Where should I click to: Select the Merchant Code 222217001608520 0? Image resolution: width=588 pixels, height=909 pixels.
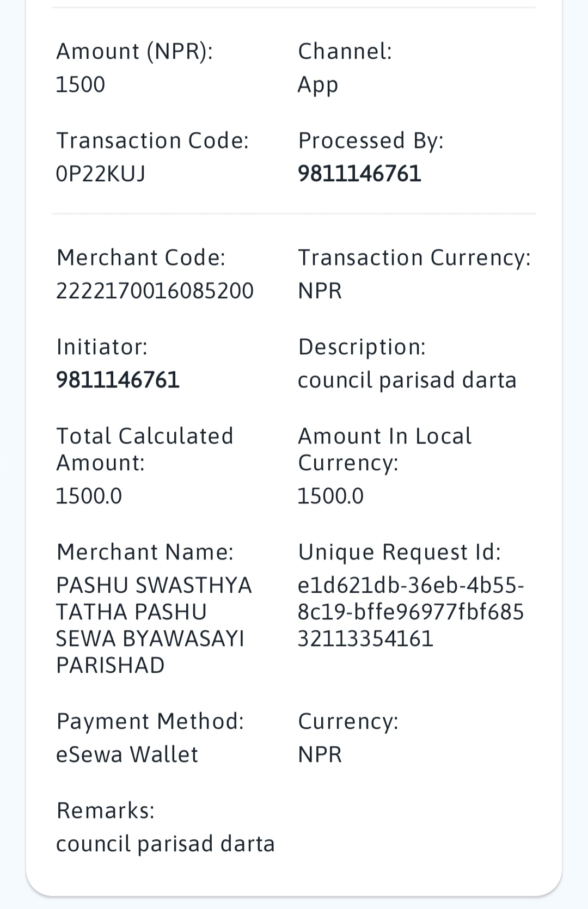(155, 291)
